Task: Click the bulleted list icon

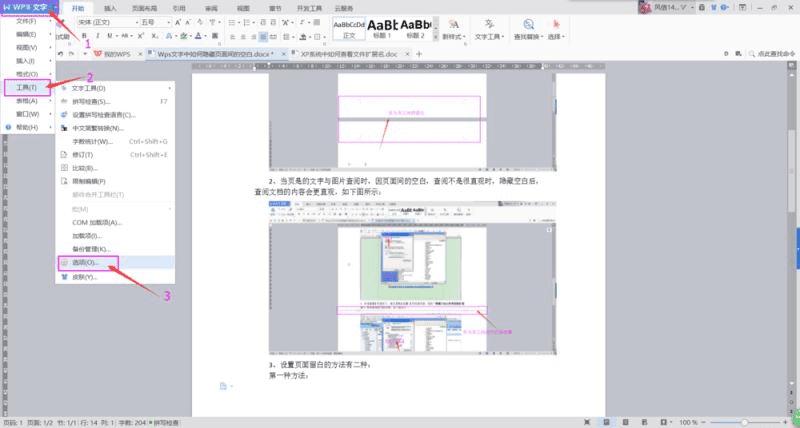Action: click(x=232, y=22)
